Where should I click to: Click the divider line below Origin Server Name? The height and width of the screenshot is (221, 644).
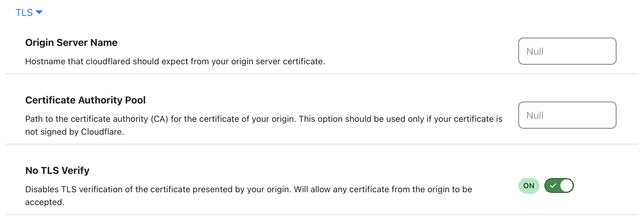(322, 74)
